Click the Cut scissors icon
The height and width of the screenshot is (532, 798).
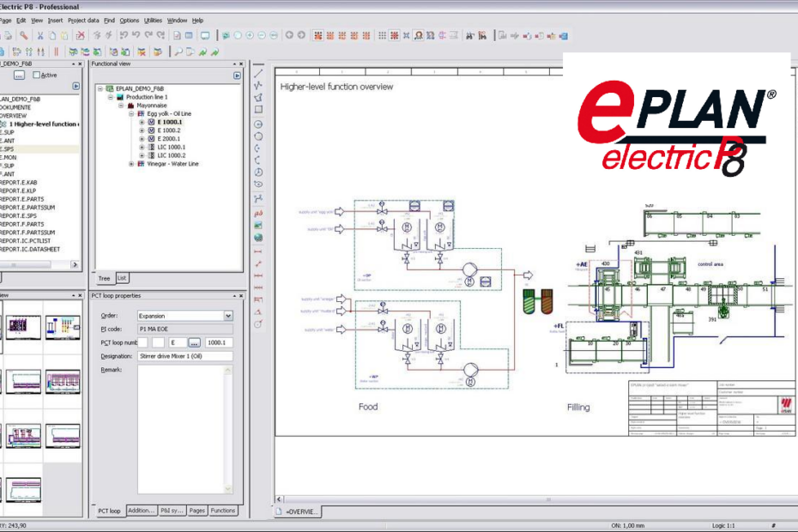pyautogui.click(x=39, y=36)
